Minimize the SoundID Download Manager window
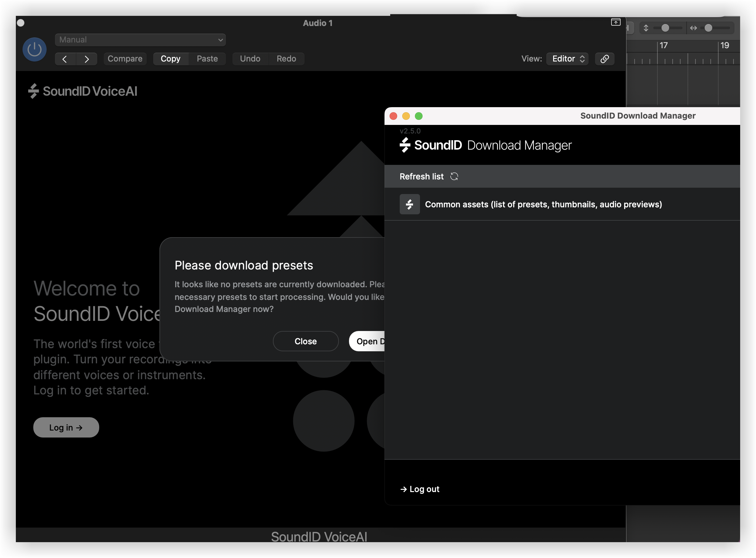The image size is (756, 558). point(406,116)
